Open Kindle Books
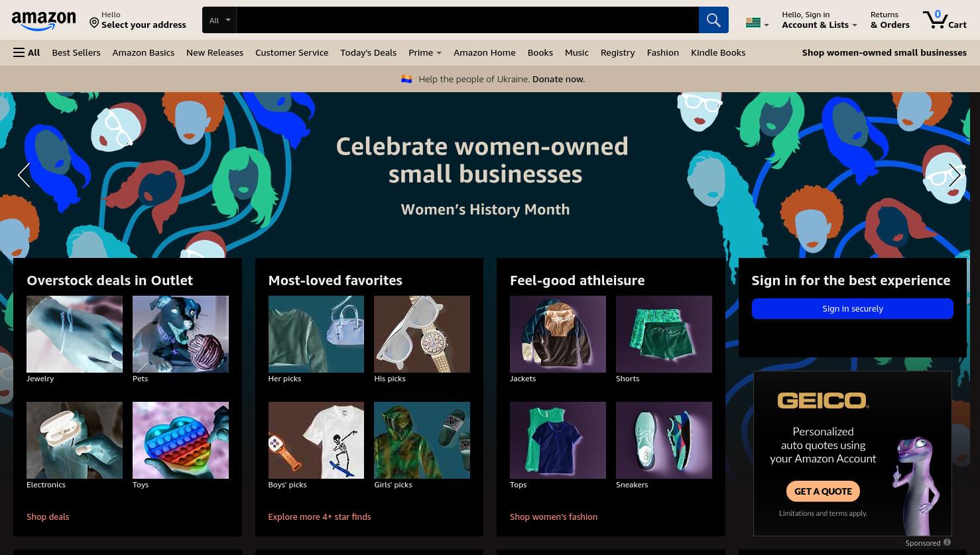980x555 pixels. click(718, 52)
